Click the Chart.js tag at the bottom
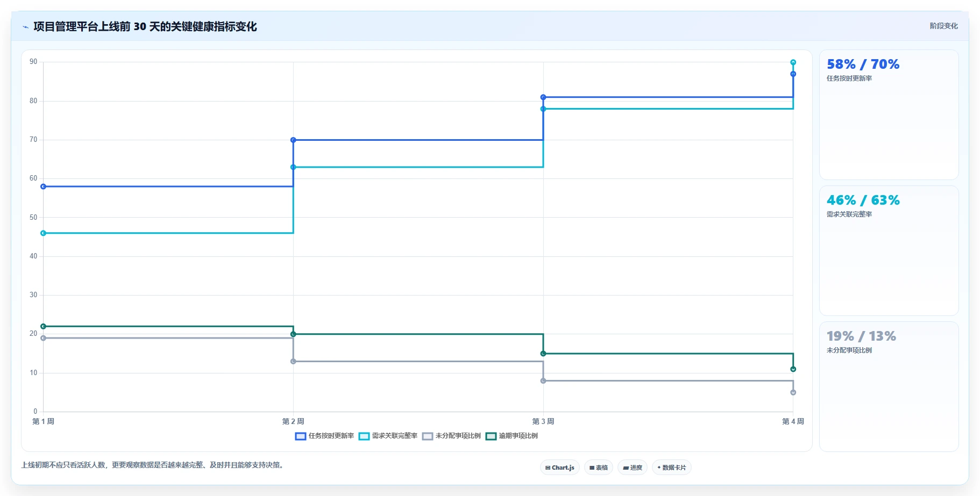This screenshot has width=980, height=496. pyautogui.click(x=559, y=468)
